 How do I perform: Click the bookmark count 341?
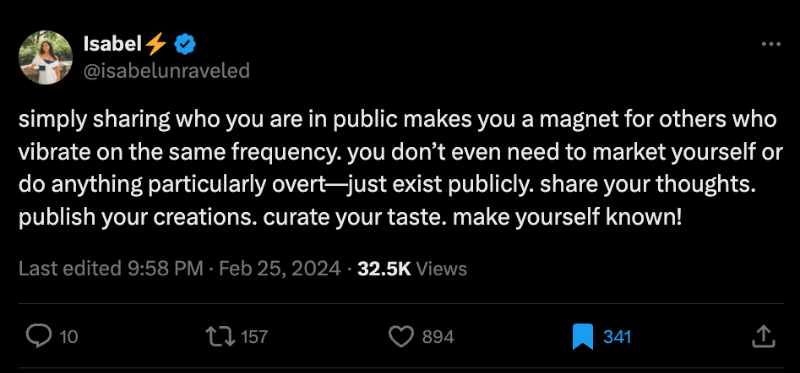tap(617, 337)
